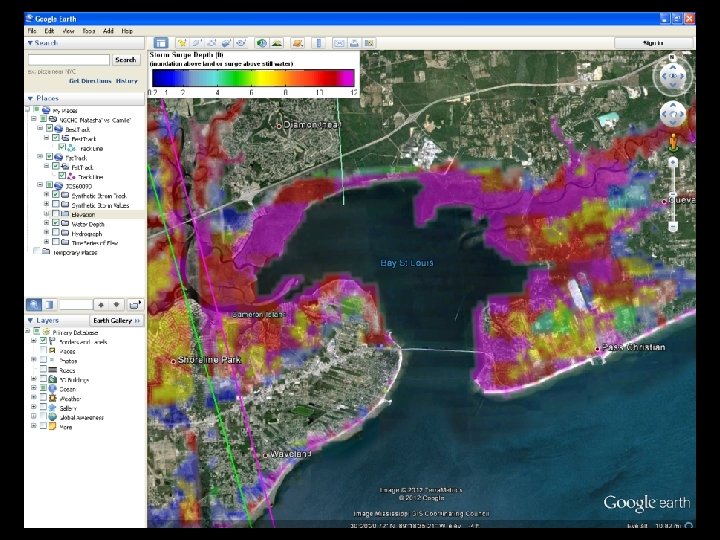Click the Record a Tour toolbar icon
Screen dimensions: 720x540
pos(241,43)
